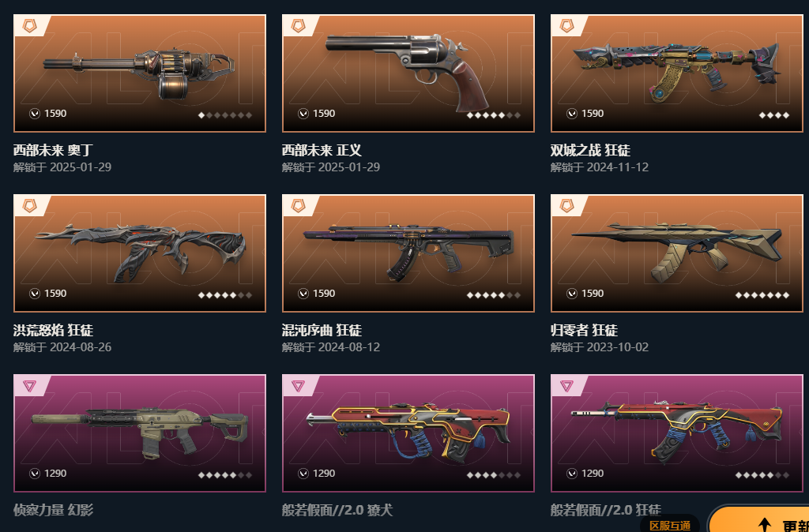Click the orange 更新 button
Image resolution: width=809 pixels, height=532 pixels.
758,521
